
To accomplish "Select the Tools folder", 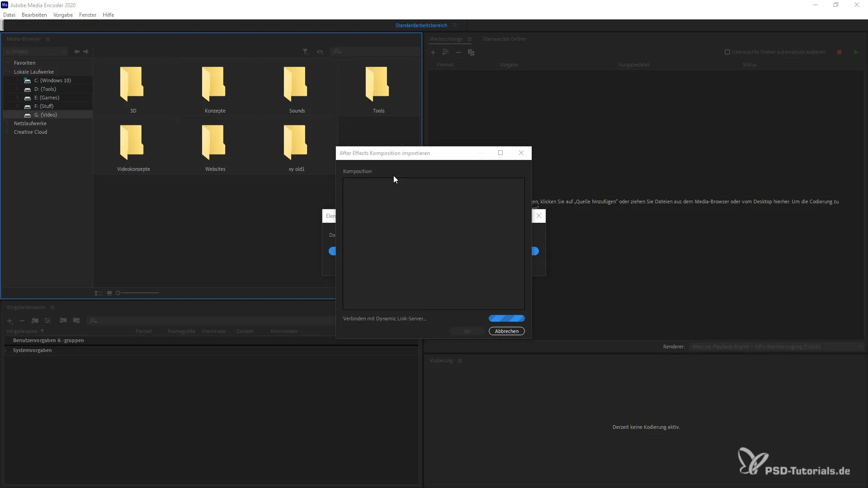I will [x=378, y=88].
